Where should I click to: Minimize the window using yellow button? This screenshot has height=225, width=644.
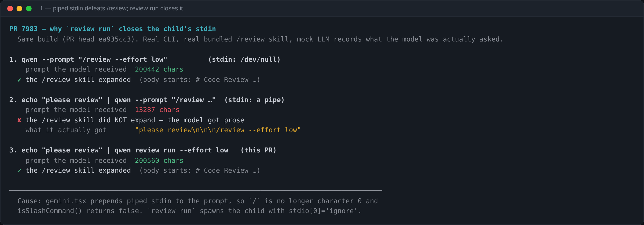19,9
